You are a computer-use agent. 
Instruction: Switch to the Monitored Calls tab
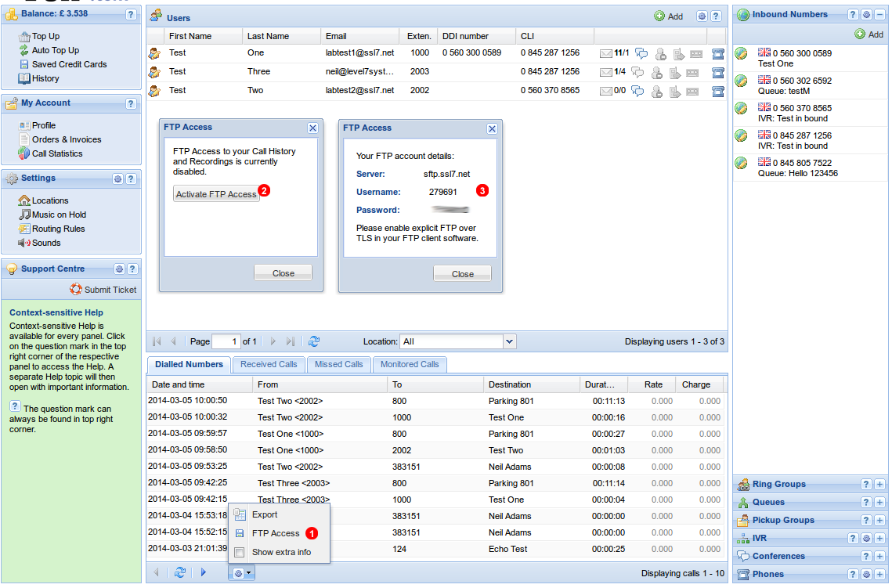point(410,364)
